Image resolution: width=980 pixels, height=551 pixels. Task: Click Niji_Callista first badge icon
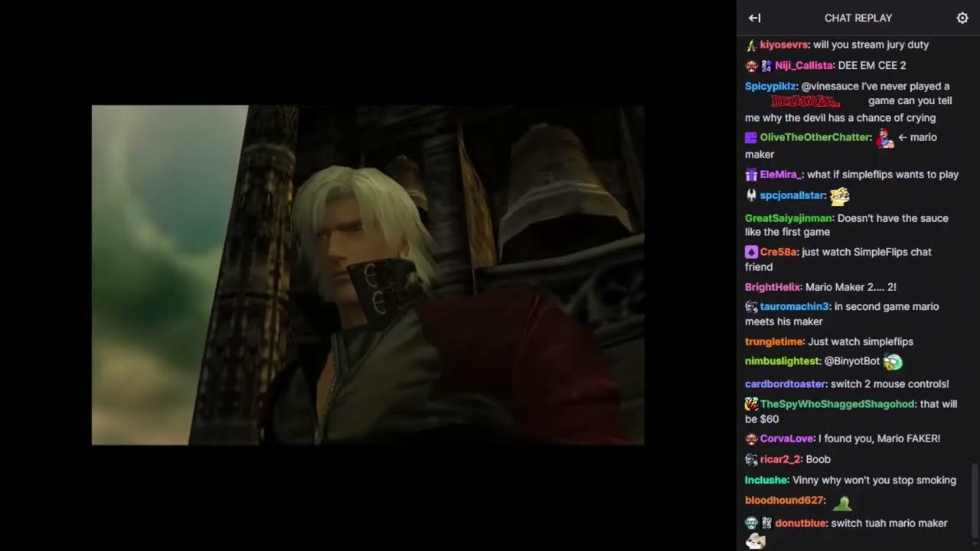(x=751, y=66)
